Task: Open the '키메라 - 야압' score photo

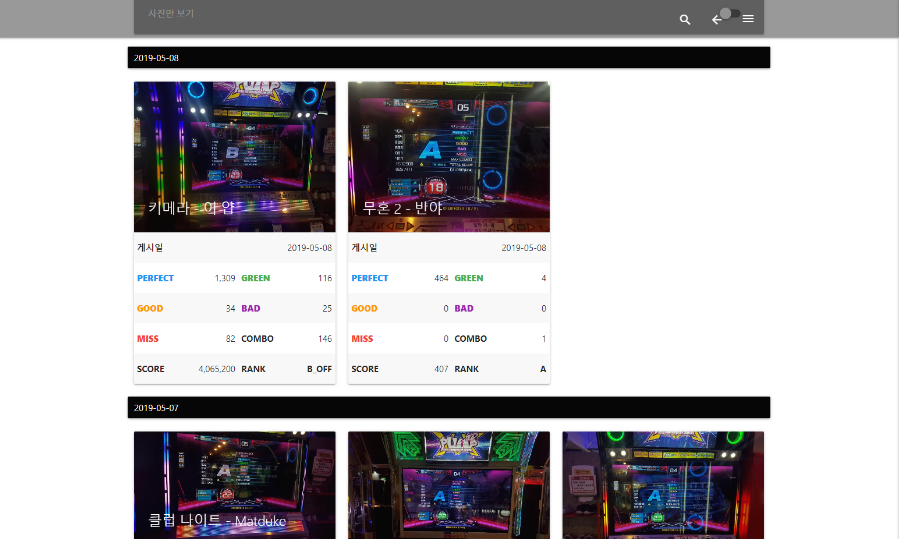Action: click(x=234, y=157)
